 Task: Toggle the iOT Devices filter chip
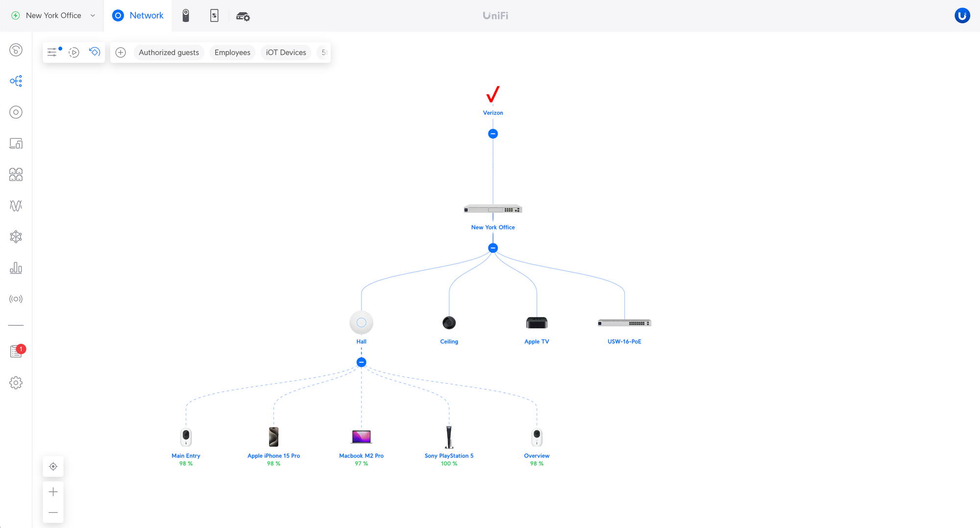286,52
